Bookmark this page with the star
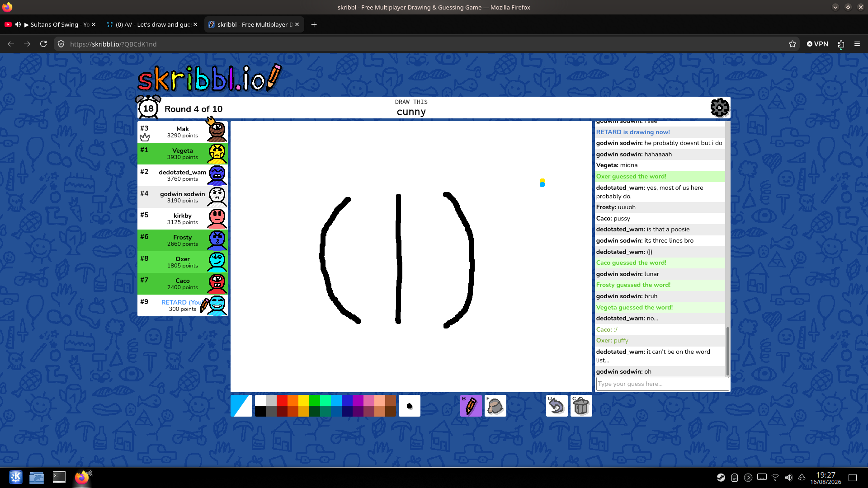The image size is (868, 488). coord(793,44)
